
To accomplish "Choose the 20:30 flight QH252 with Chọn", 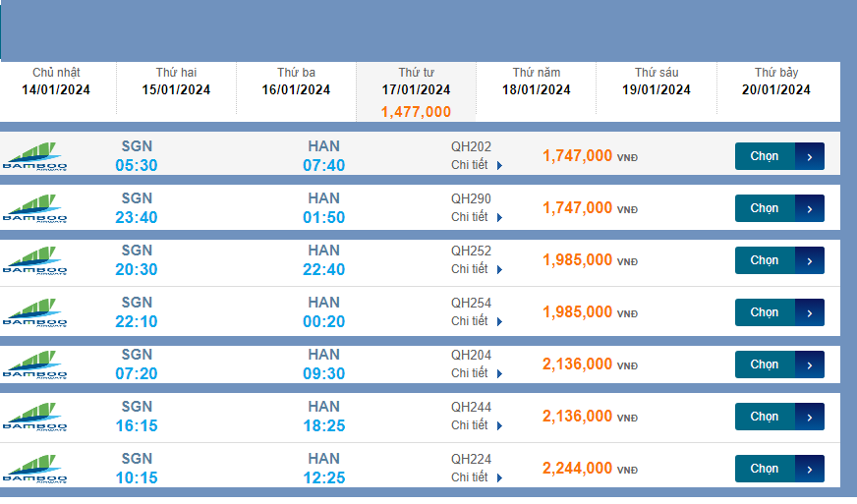I will coord(765,260).
